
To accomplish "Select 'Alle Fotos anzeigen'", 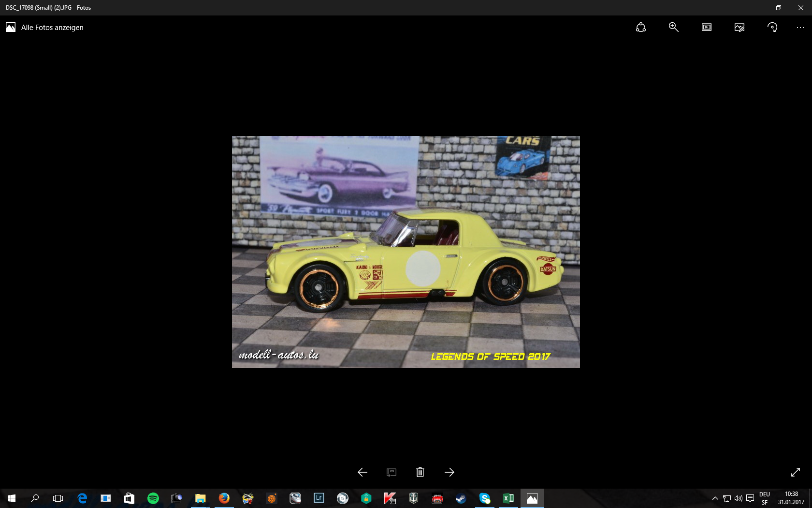I will (45, 27).
